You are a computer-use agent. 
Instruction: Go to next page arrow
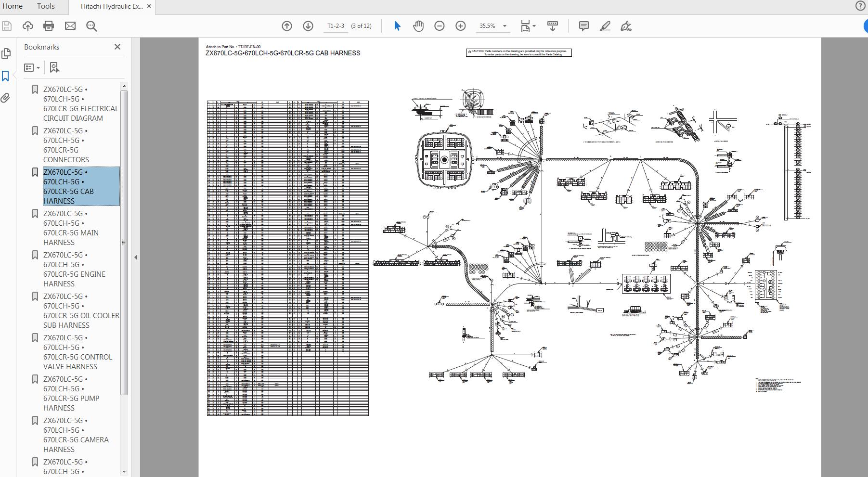tap(308, 26)
